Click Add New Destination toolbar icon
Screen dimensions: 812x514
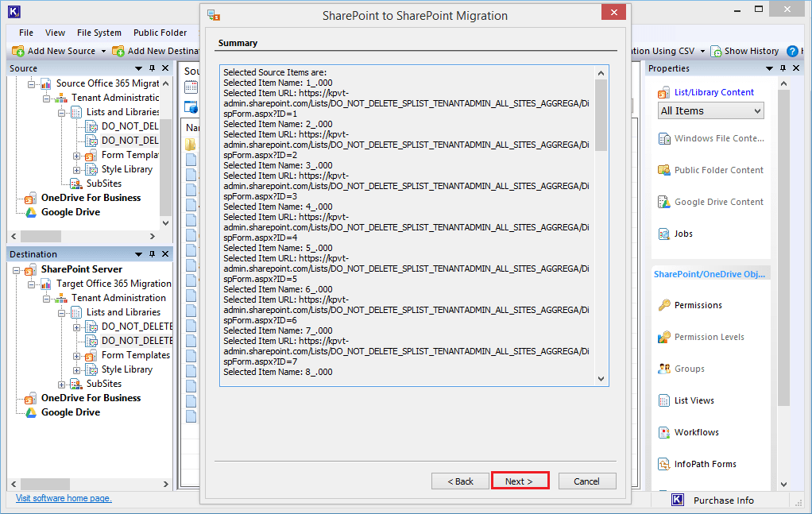[118, 51]
